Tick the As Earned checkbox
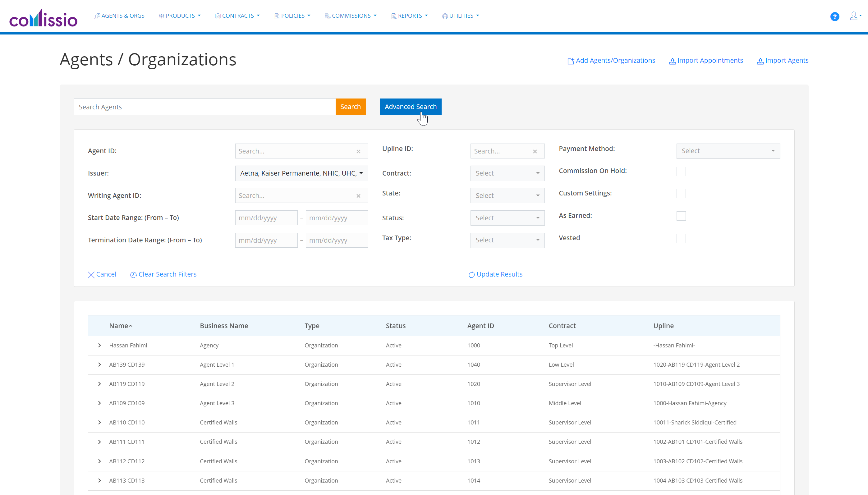The width and height of the screenshot is (868, 495). [681, 216]
